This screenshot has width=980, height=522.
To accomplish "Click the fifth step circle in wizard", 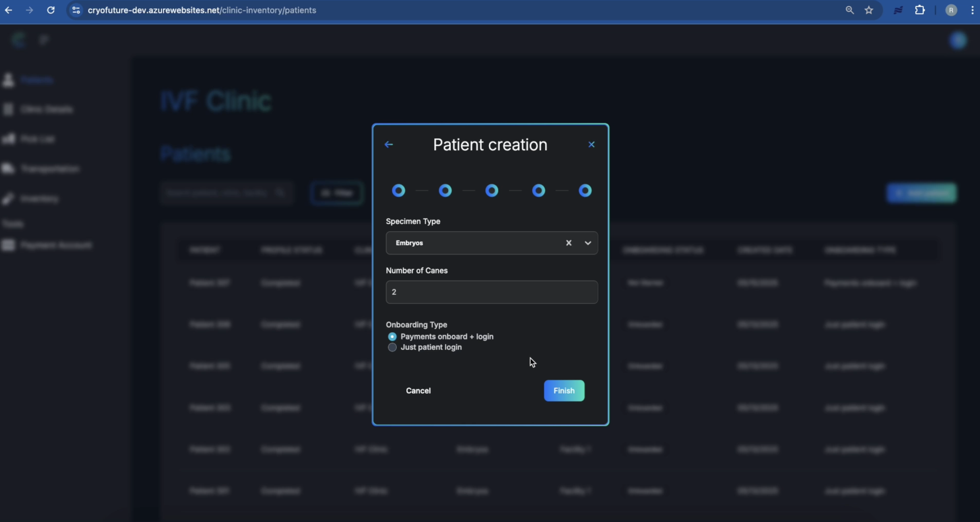I will pyautogui.click(x=585, y=190).
